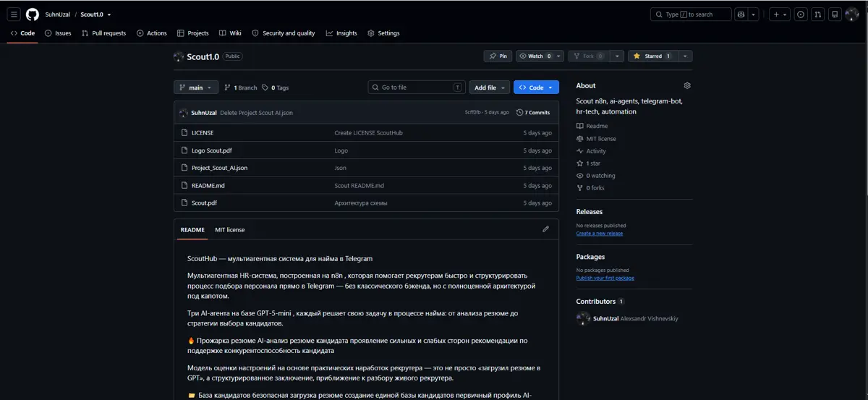
Task: Click the commit history clock icon
Action: (519, 113)
